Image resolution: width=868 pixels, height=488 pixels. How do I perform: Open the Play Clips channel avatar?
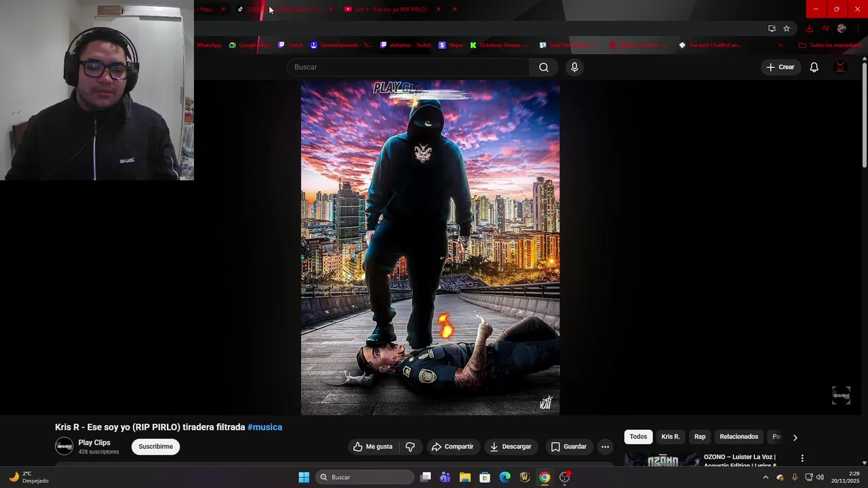pyautogui.click(x=64, y=446)
